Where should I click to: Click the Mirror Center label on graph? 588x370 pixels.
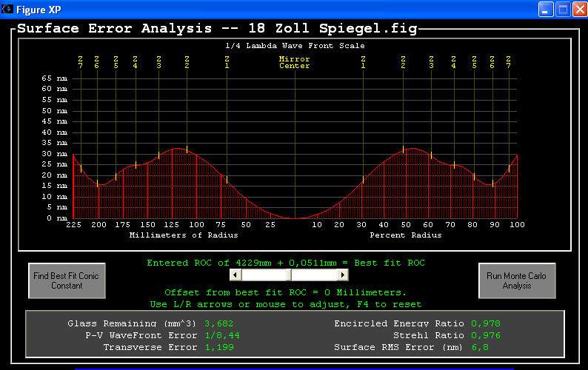[x=294, y=62]
